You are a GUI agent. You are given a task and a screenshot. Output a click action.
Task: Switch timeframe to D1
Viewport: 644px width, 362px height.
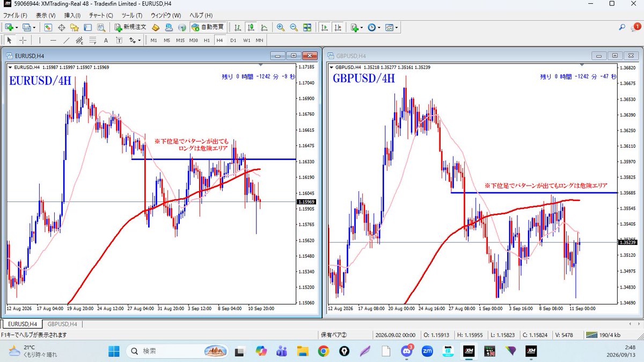pyautogui.click(x=233, y=40)
